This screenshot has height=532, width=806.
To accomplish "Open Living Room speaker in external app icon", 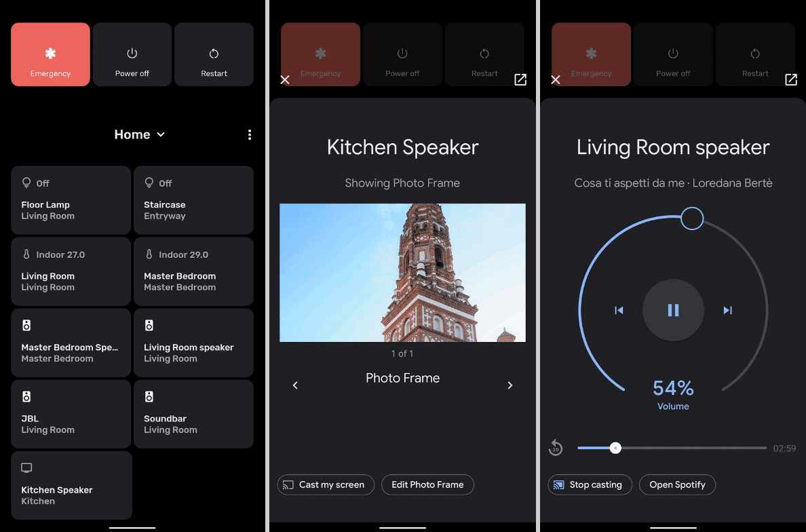I will coord(791,79).
